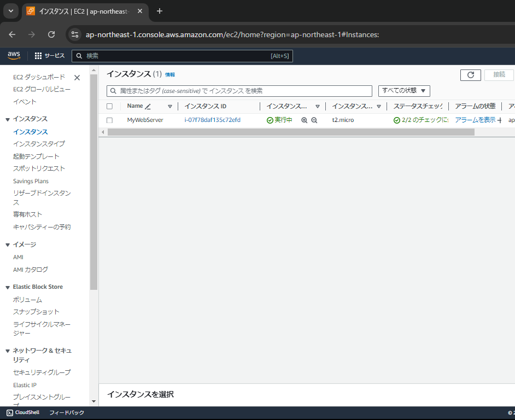Screen dimensions: 515x420
Task: Open リザーブドインスタンス in sidebar
Action: pos(42,197)
